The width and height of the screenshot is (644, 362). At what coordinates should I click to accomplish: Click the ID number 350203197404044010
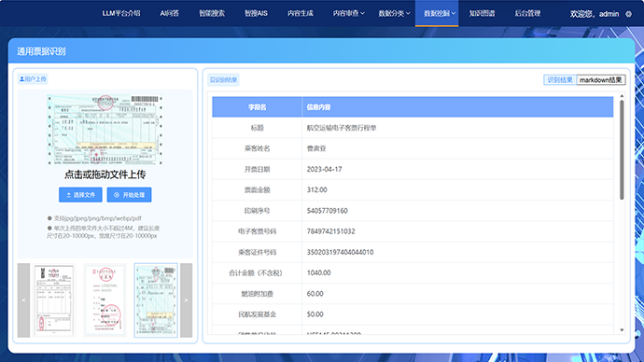340,252
